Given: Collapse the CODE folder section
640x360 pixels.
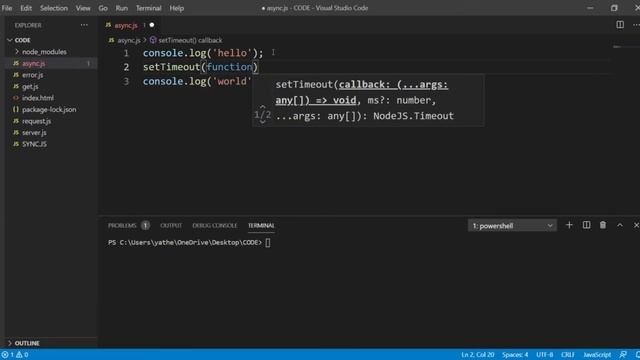Looking at the screenshot, I should click(x=51, y=40).
